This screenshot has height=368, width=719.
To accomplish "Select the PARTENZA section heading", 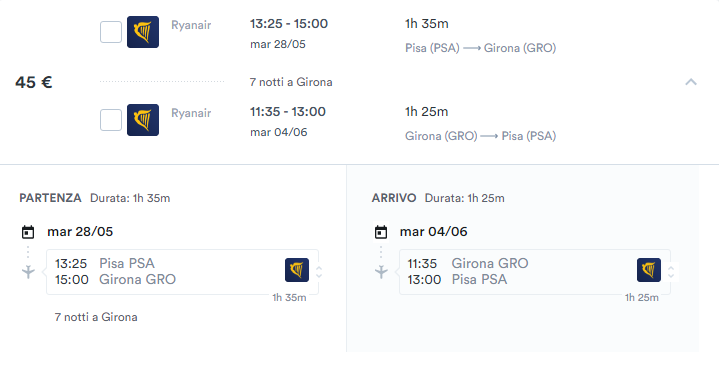I will click(50, 198).
